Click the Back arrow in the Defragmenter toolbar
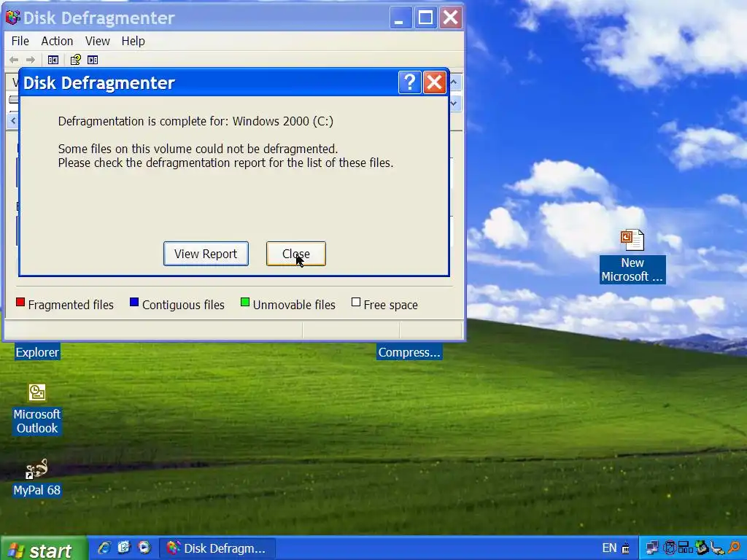Image resolution: width=747 pixels, height=560 pixels. pos(15,60)
